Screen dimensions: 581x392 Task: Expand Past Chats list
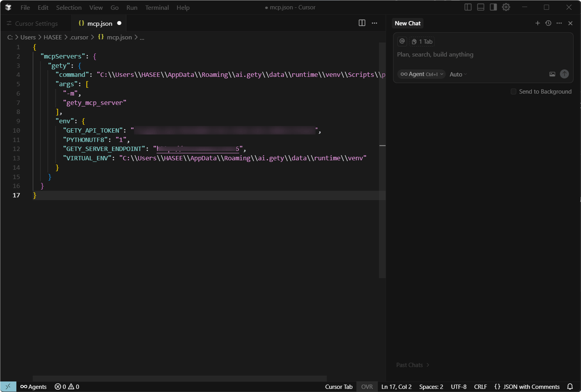(413, 365)
